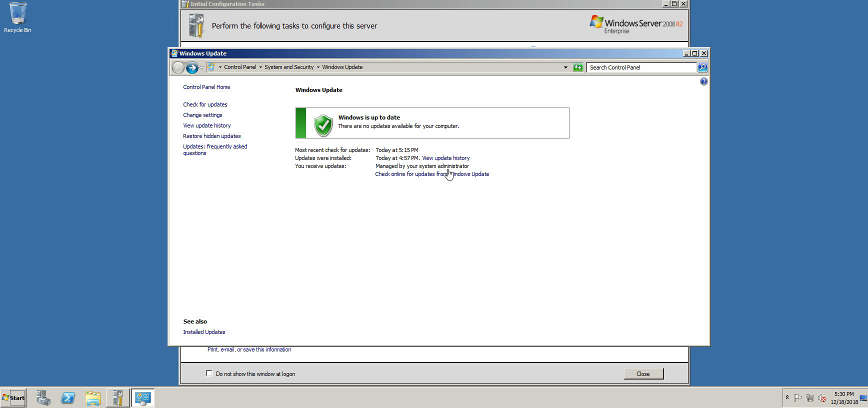Minimize the Windows Update window
Screen dimensions: 868x408
click(x=686, y=53)
